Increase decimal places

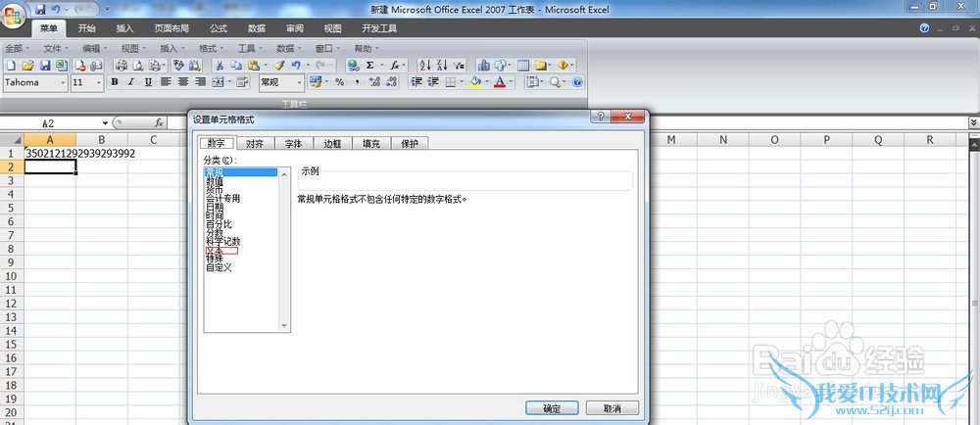coord(374,82)
